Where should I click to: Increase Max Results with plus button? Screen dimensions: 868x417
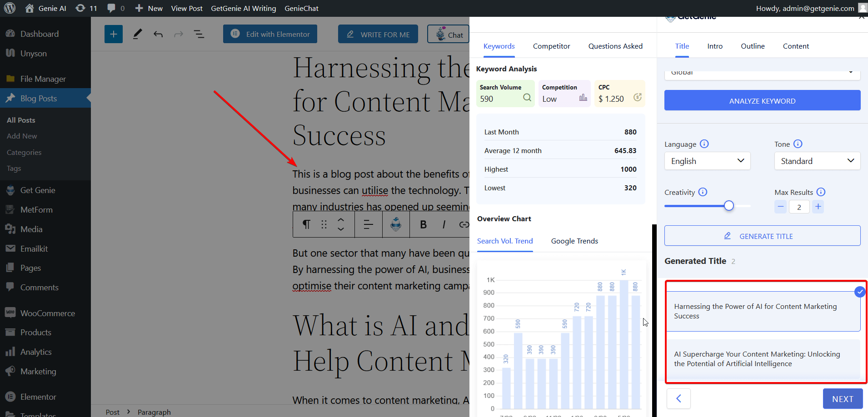pyautogui.click(x=818, y=207)
